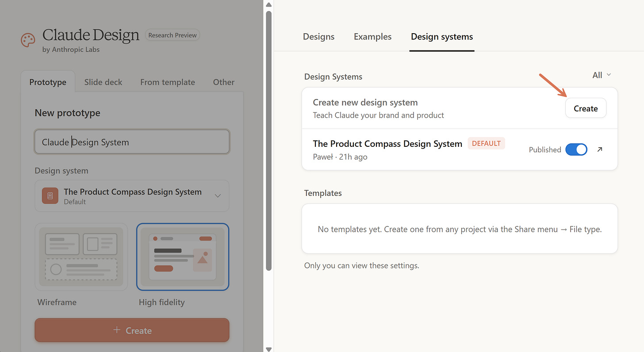644x352 pixels.
Task: Click the Design Systems section heading
Action: [x=333, y=77]
